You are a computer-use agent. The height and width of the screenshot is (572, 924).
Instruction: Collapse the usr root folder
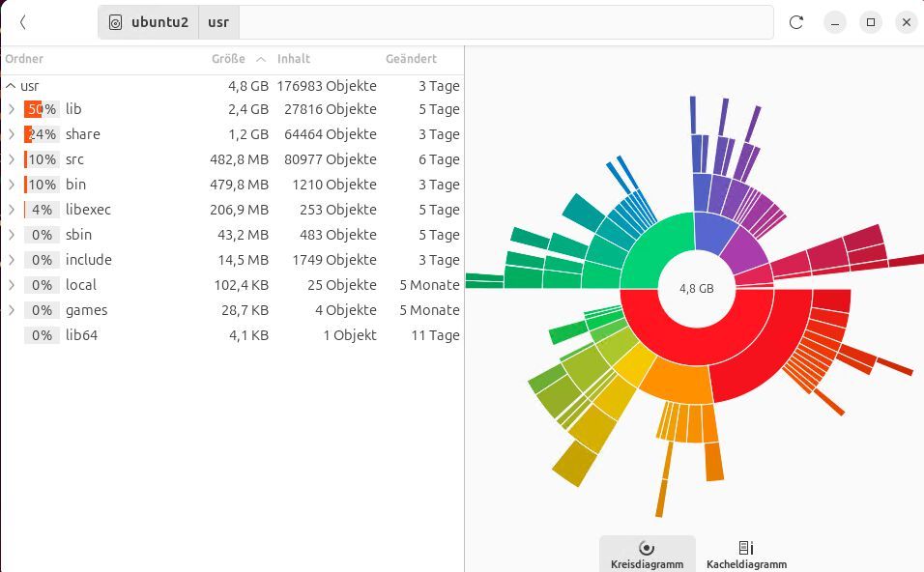pos(11,86)
